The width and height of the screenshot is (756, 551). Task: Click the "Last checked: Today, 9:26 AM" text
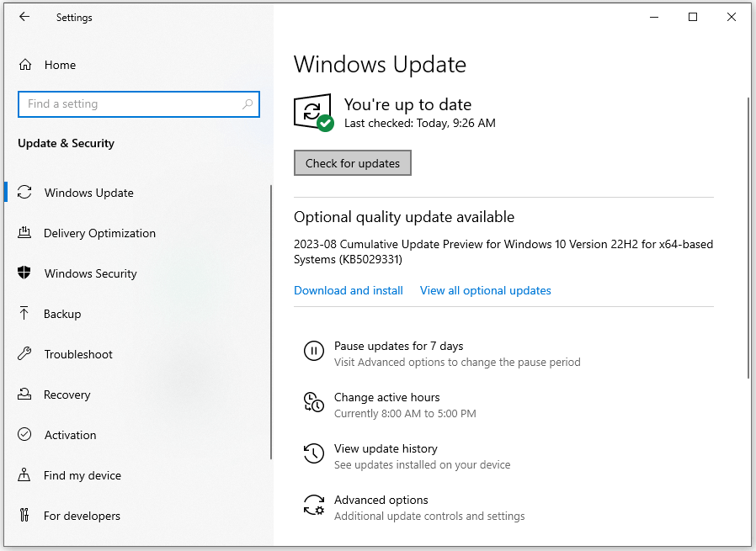[x=420, y=124]
